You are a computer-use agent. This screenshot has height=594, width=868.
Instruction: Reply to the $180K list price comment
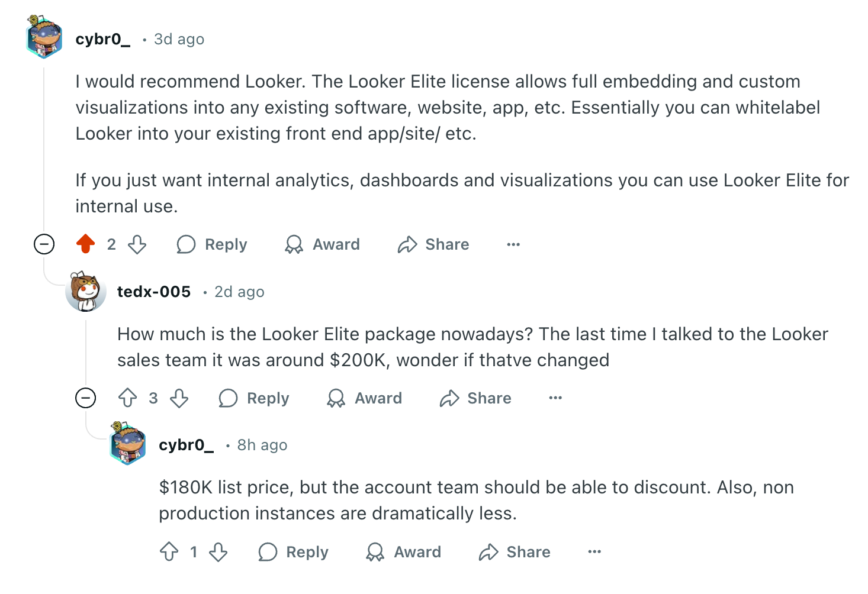click(294, 552)
